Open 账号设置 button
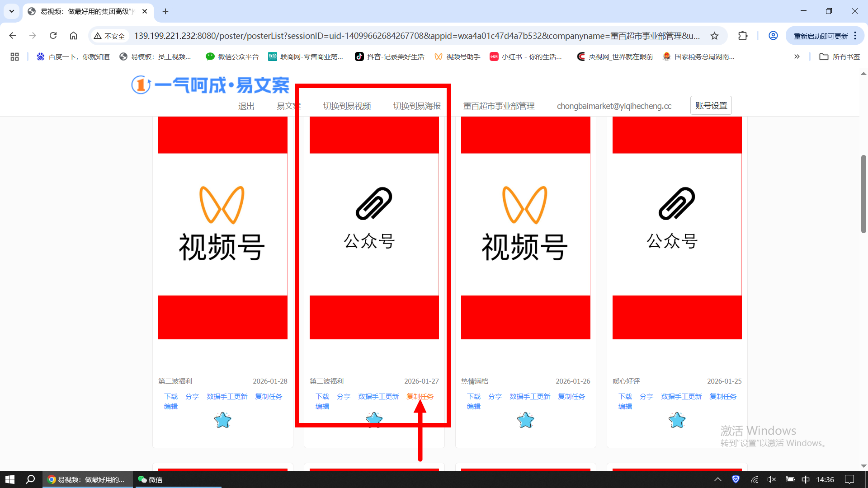 [711, 105]
